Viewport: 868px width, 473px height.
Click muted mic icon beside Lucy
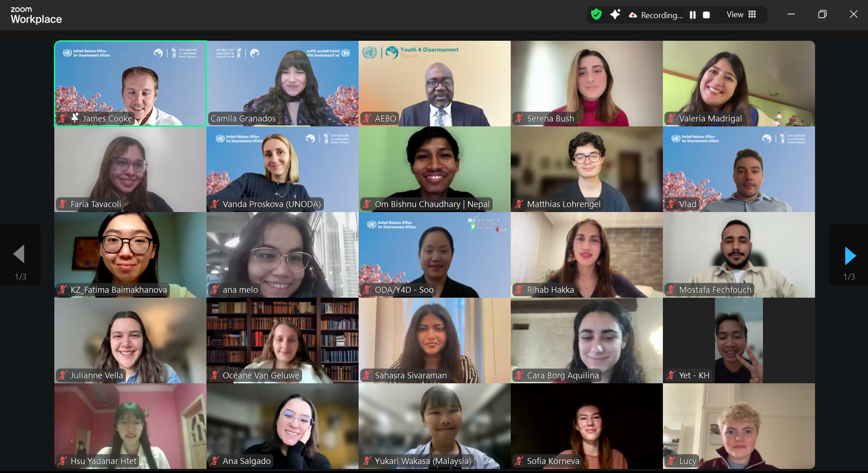coord(671,461)
